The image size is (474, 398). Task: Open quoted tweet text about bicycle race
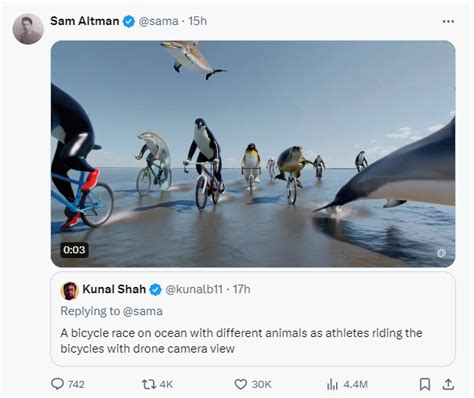241,341
